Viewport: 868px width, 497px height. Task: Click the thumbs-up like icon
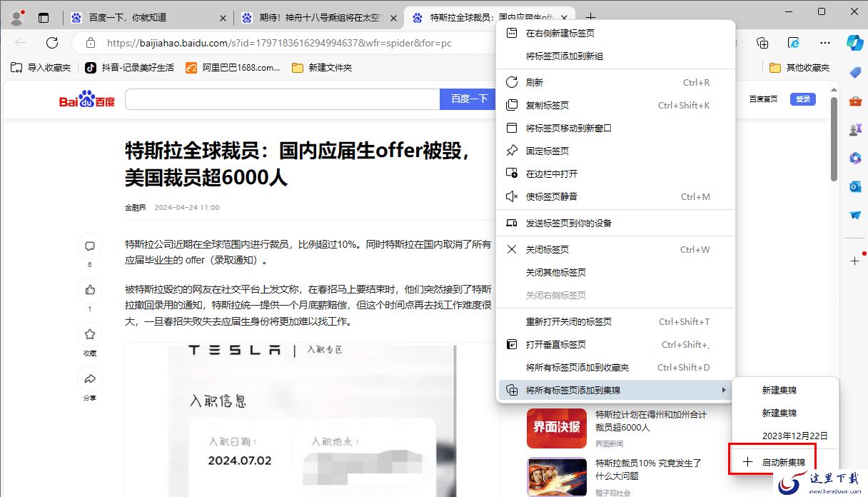pos(90,290)
